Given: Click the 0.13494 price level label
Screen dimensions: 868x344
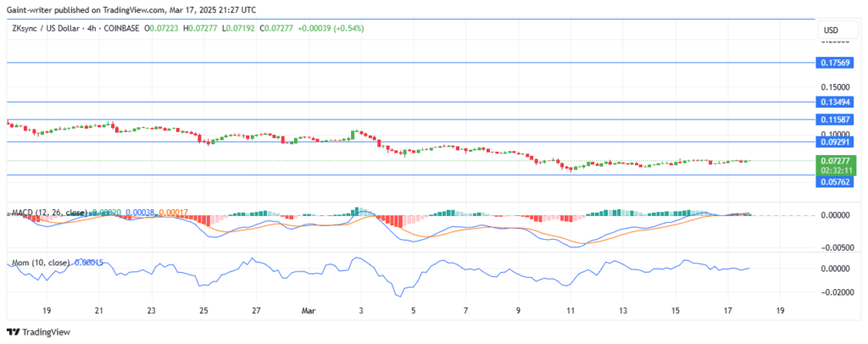Looking at the screenshot, I should 836,103.
